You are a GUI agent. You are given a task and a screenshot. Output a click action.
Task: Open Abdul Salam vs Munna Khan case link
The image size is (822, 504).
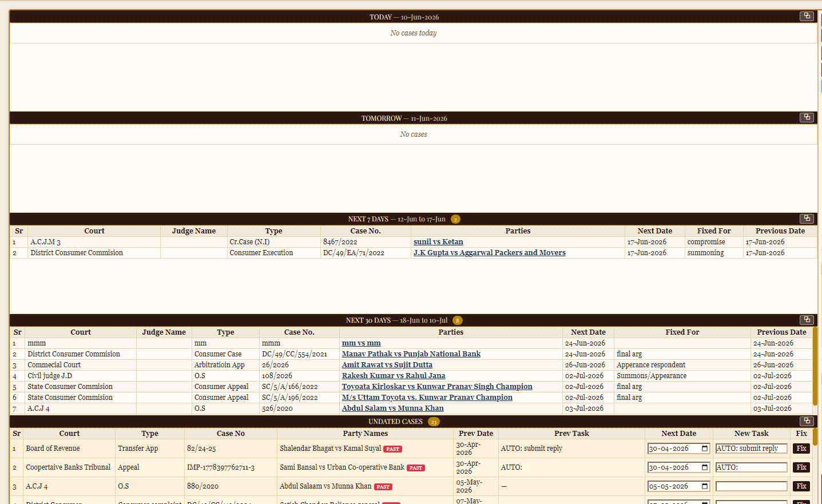pos(393,408)
